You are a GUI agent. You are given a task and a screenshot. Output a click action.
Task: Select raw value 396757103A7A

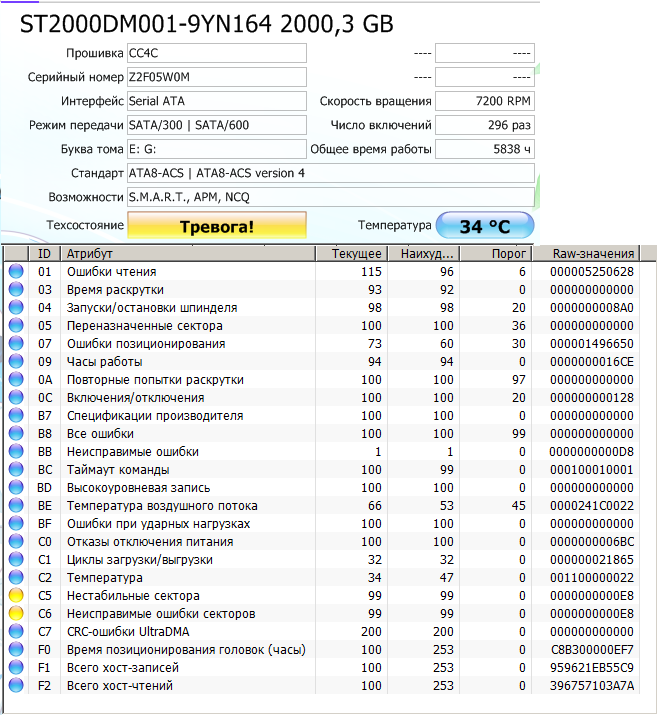[x=592, y=686]
